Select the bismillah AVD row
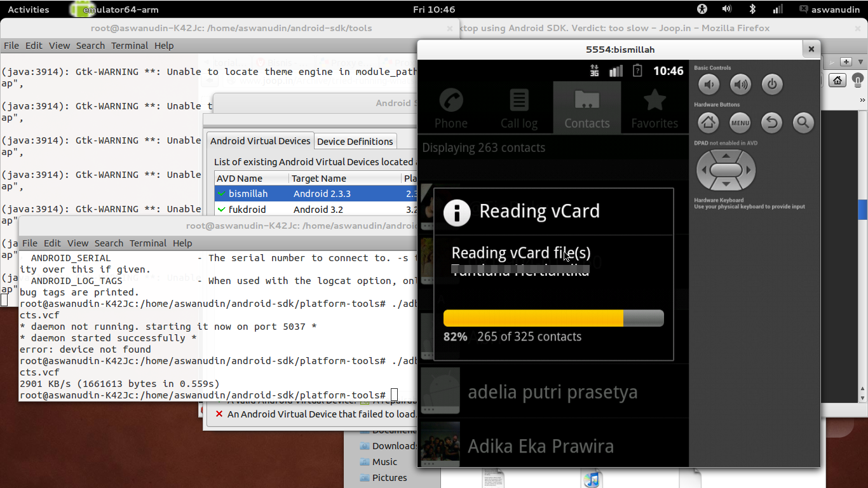868x488 pixels. tap(316, 194)
